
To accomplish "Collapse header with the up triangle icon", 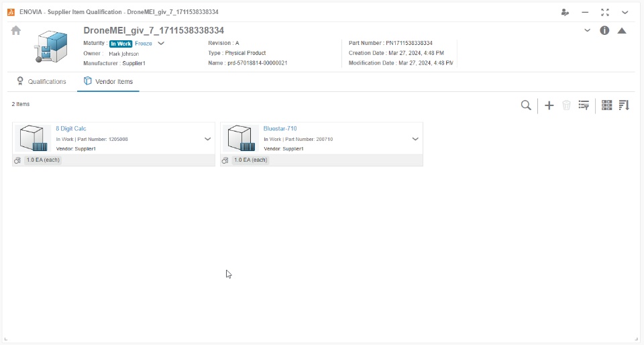I will (x=622, y=31).
